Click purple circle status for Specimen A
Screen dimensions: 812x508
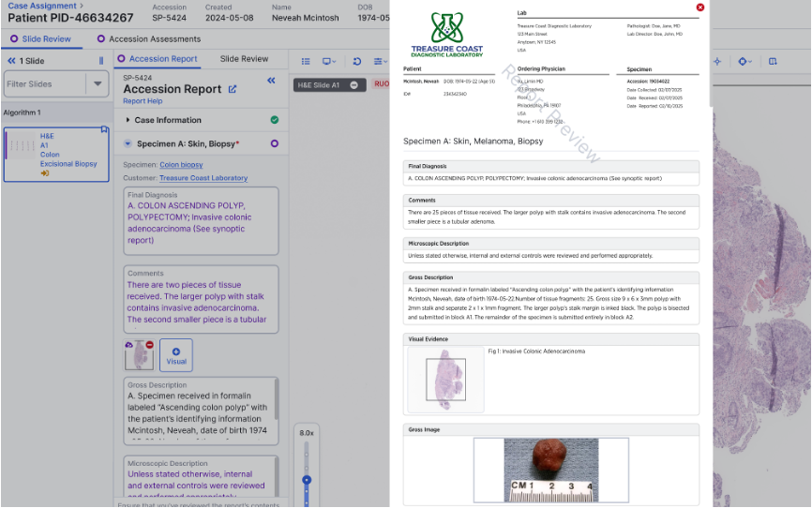pyautogui.click(x=275, y=143)
